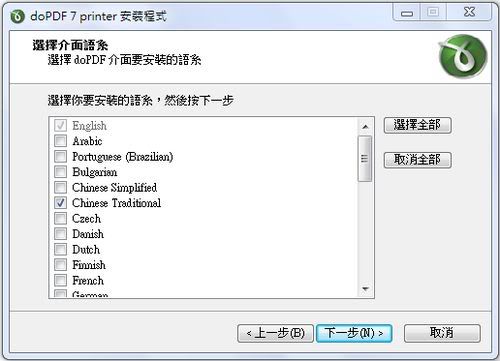Click the doPDF icon in title bar
500x361 pixels.
(17, 16)
